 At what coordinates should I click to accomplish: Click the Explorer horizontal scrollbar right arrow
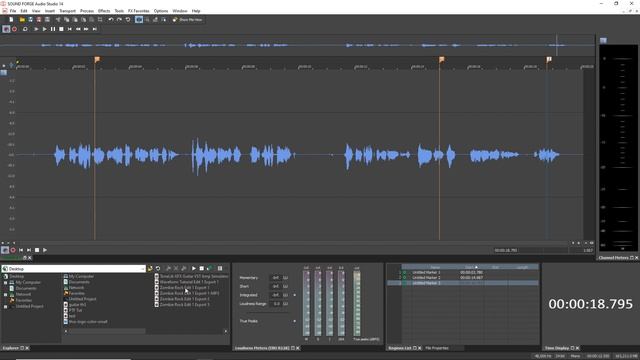(x=226, y=331)
